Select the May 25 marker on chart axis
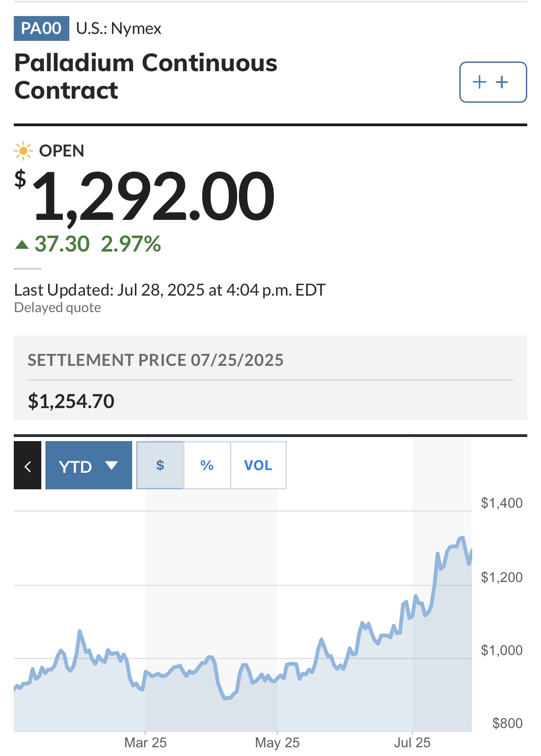The image size is (541, 756). (x=277, y=743)
